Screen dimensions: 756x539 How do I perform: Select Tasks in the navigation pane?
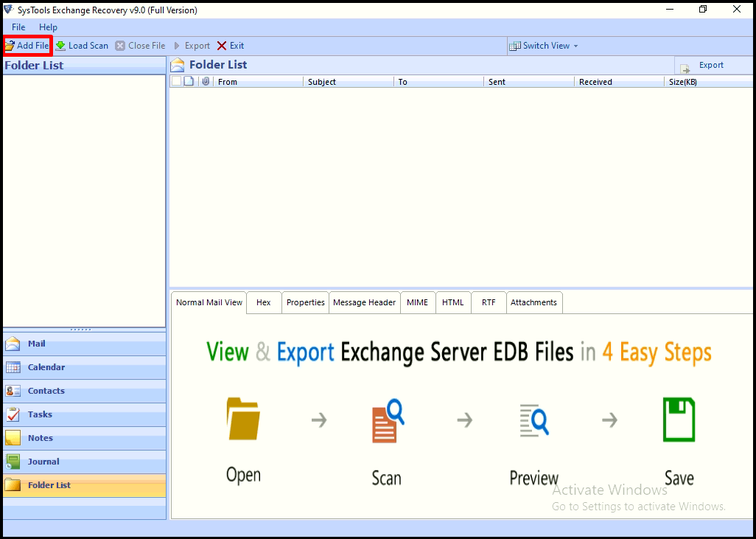click(85, 415)
